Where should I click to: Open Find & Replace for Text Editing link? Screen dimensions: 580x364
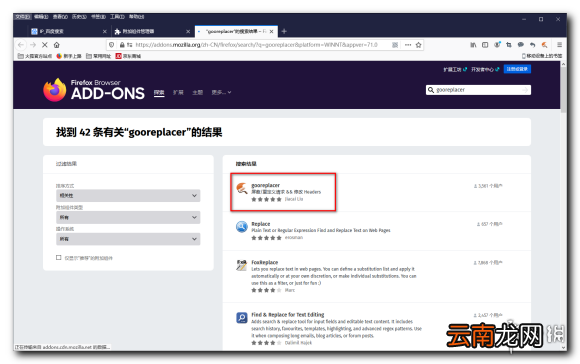coord(288,314)
